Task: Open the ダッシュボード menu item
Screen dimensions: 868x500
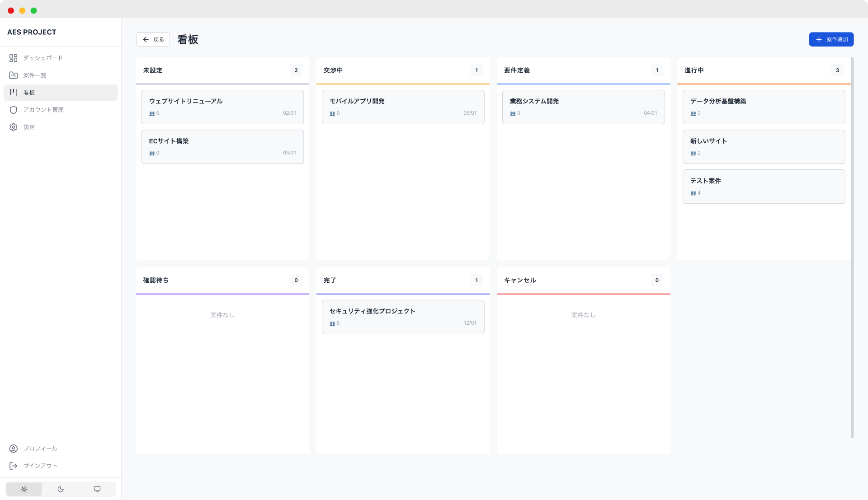Action: point(43,58)
